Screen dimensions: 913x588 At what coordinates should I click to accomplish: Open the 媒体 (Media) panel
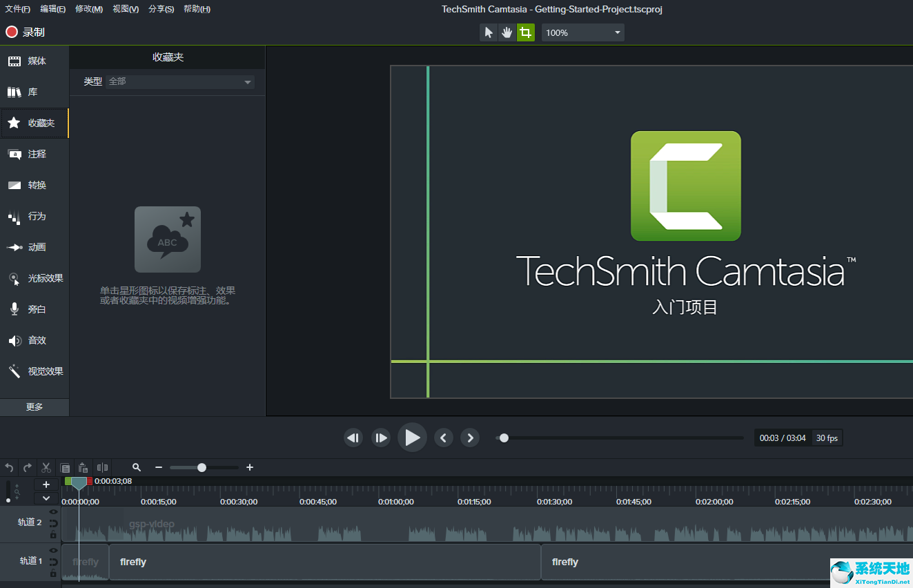pos(35,61)
